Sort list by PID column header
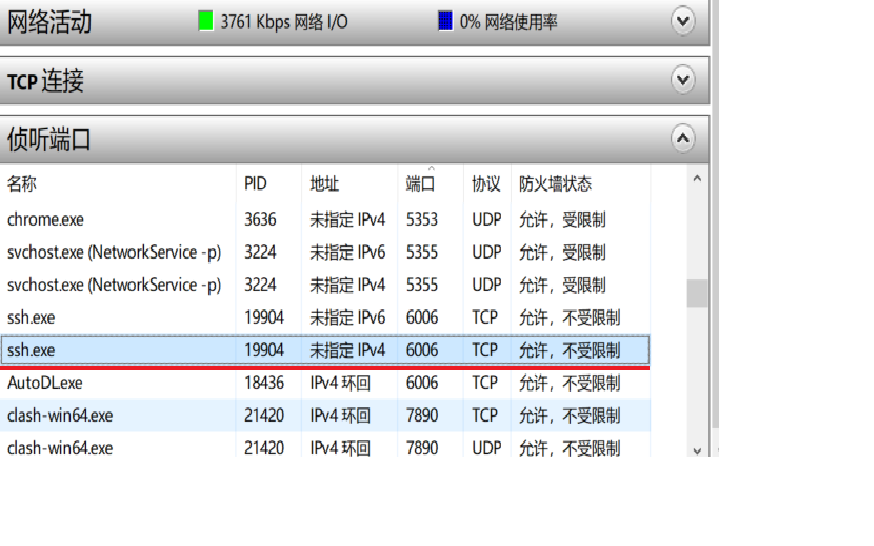 256,185
